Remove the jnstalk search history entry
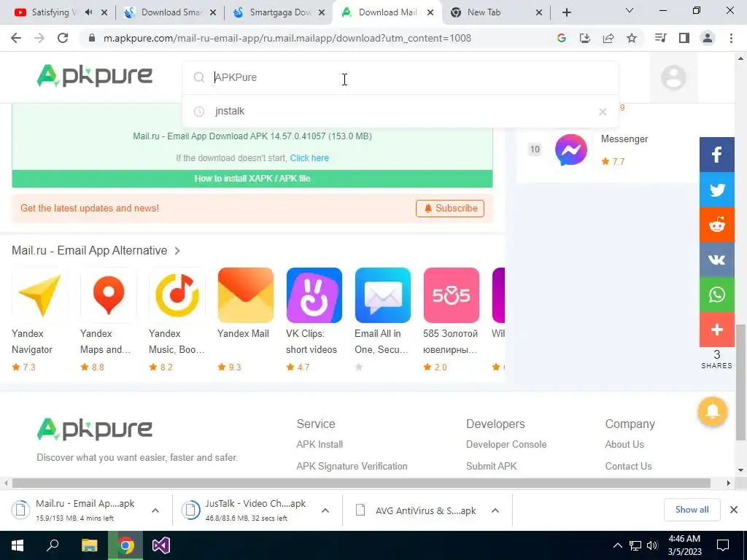Screen dimensions: 747x560 [x=603, y=112]
